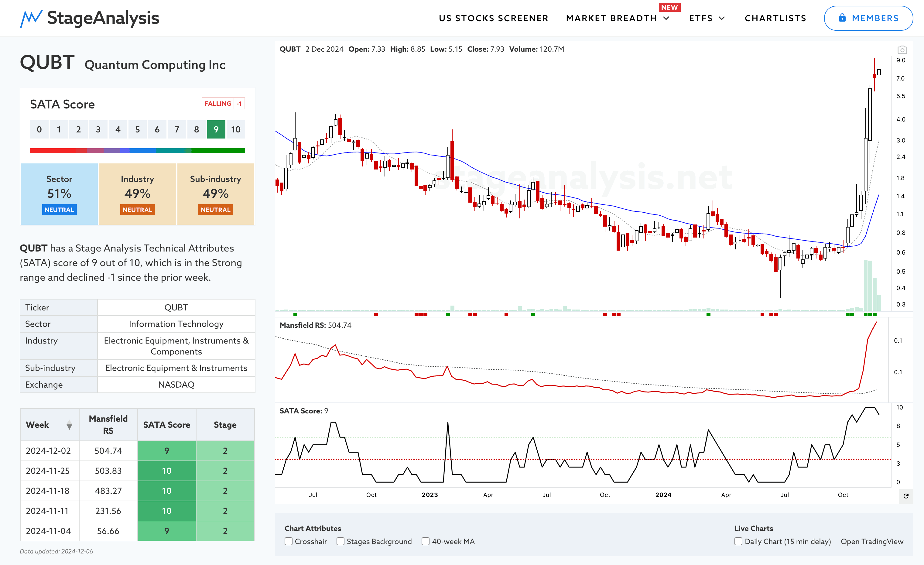Select SATA score box 0

point(39,130)
